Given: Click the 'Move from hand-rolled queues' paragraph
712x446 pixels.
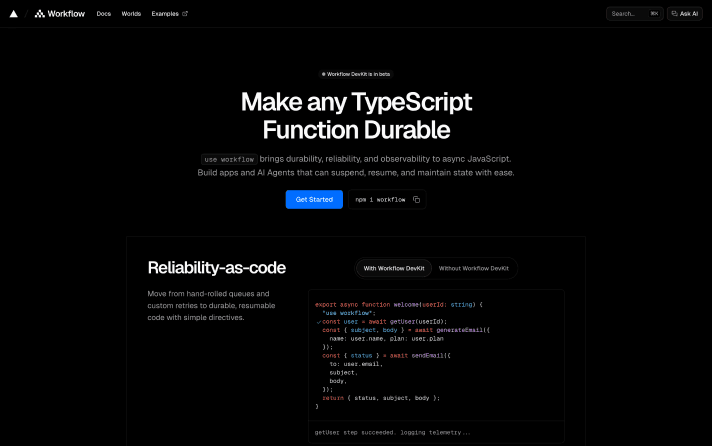Looking at the screenshot, I should coord(211,306).
